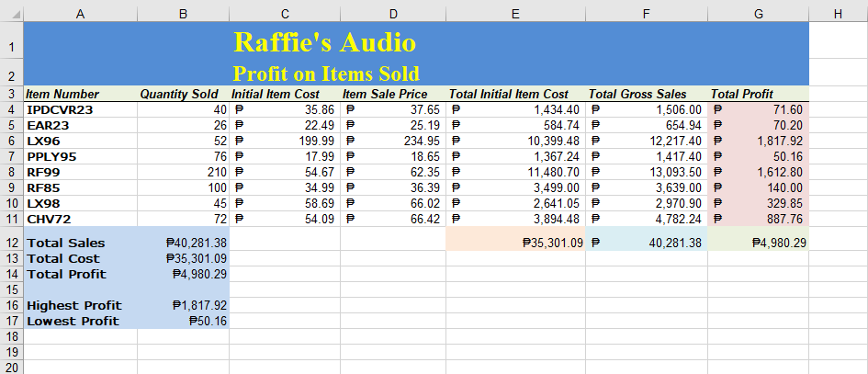The height and width of the screenshot is (374, 868).
Task: Click the IPDCVR23 item cell
Action: tap(81, 109)
